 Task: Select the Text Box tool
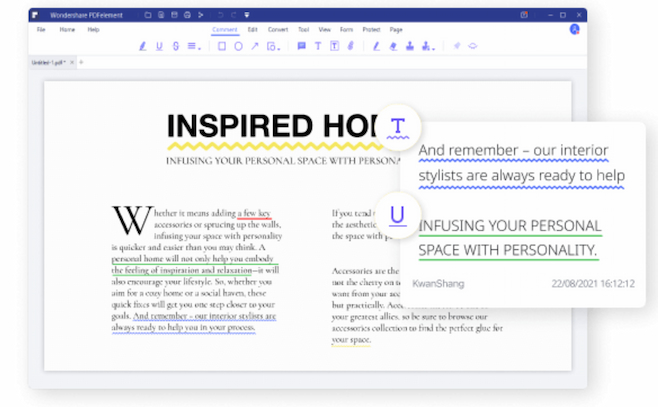334,46
